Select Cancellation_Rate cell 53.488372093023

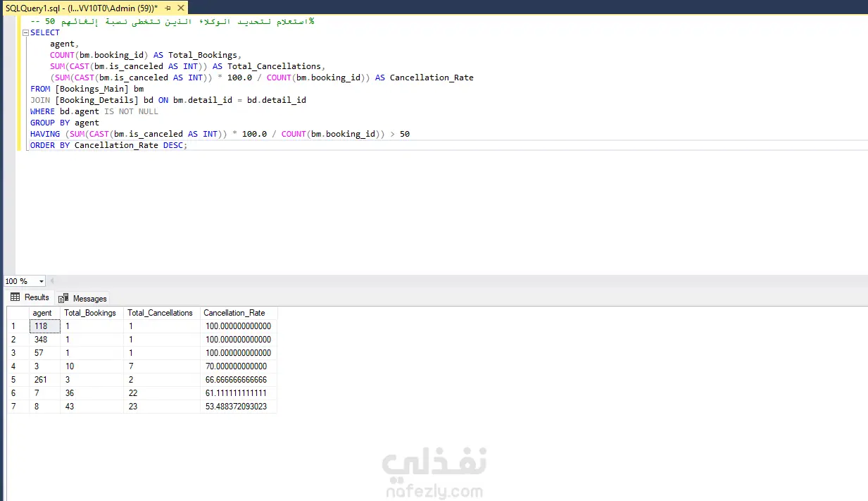[x=239, y=407]
